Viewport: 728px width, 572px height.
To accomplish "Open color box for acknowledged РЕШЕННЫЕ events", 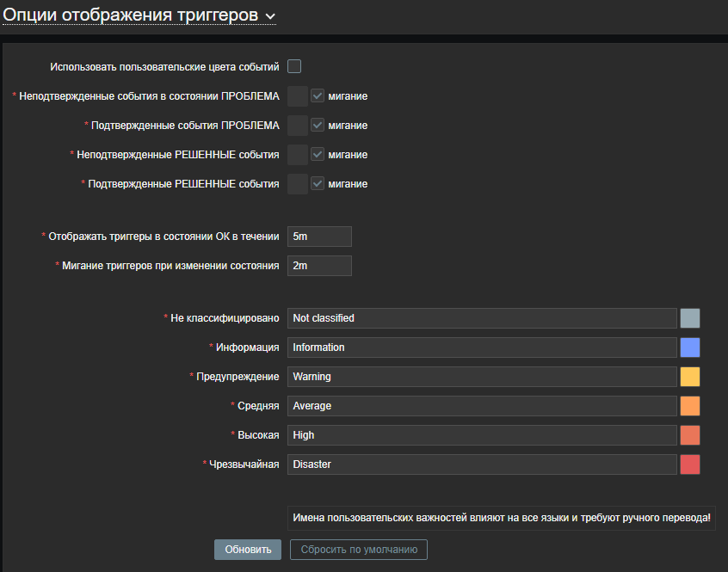I will 298,184.
